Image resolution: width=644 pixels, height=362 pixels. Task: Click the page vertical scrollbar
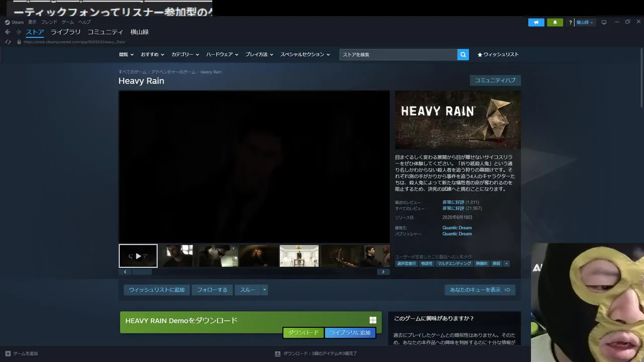pyautogui.click(x=641, y=78)
